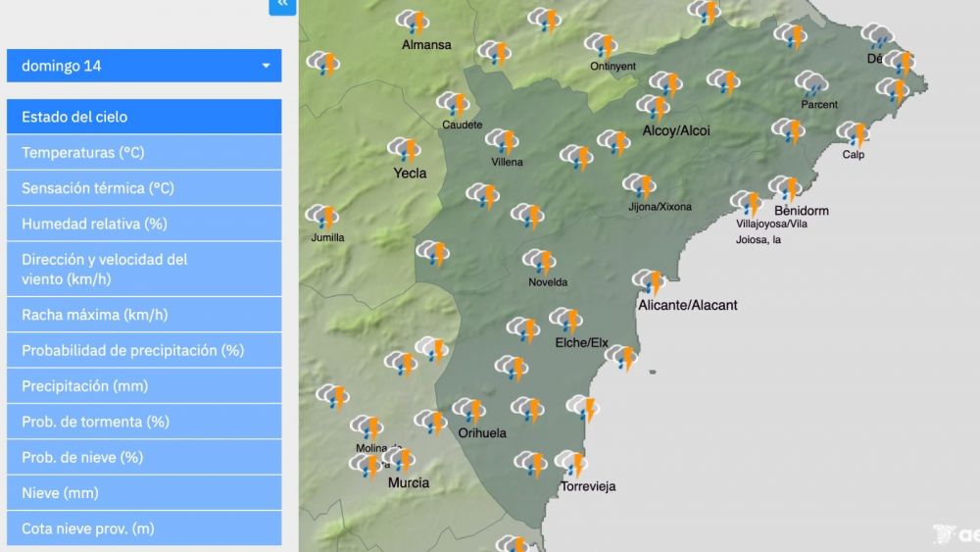Show Prob. de tormenta (%) map
The width and height of the screenshot is (980, 552).
click(x=144, y=422)
